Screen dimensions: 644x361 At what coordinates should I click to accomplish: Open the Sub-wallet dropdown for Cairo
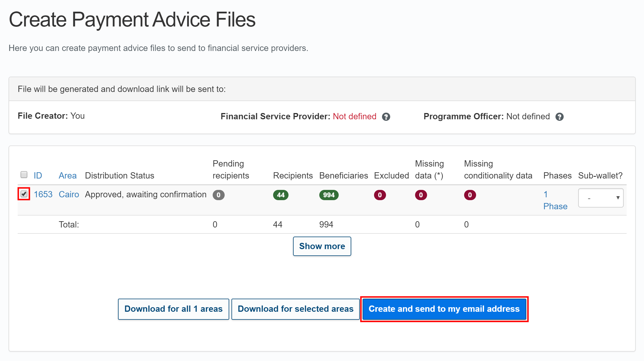point(600,198)
